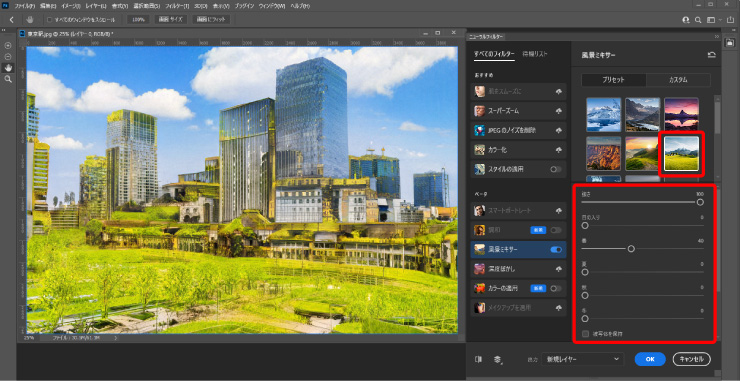This screenshot has height=381, width=740.
Task: Enable the 調和 filter toggle
Action: click(556, 230)
